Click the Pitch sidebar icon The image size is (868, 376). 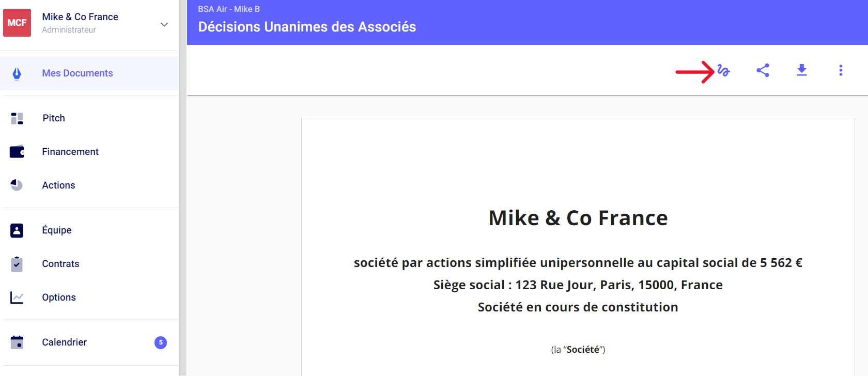17,118
